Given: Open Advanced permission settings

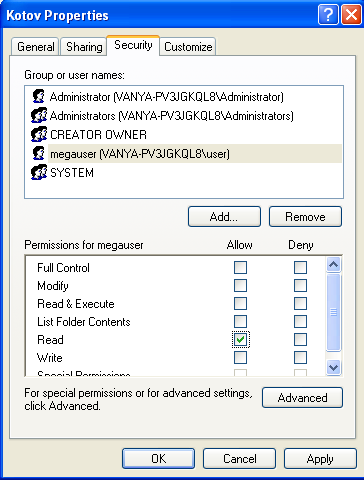Looking at the screenshot, I should point(302,397).
